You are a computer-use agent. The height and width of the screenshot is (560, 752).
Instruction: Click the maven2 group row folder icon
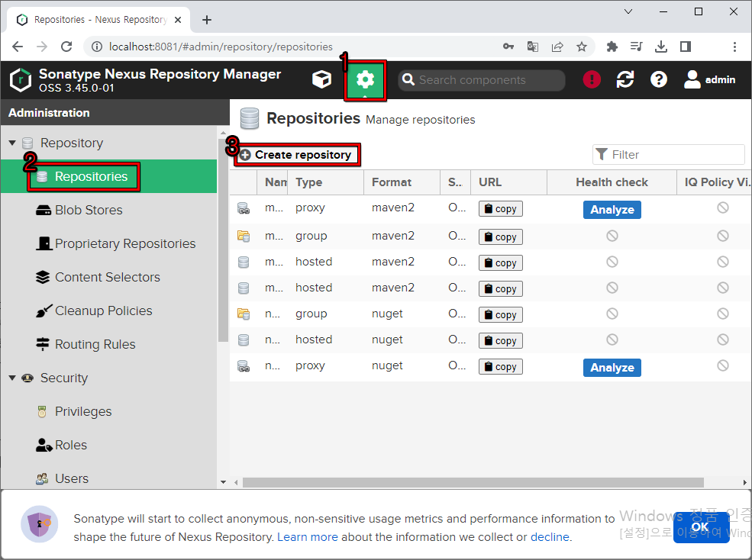pyautogui.click(x=244, y=236)
